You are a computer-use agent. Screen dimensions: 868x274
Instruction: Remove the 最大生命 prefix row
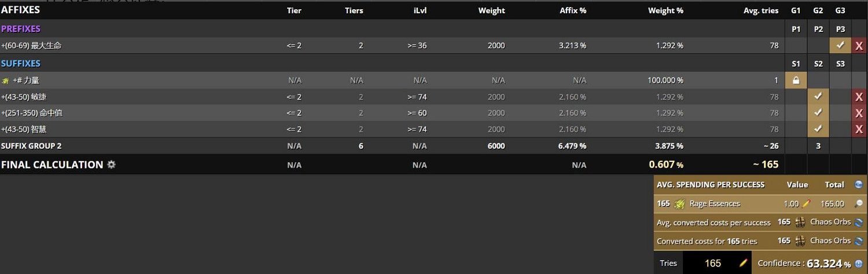859,46
